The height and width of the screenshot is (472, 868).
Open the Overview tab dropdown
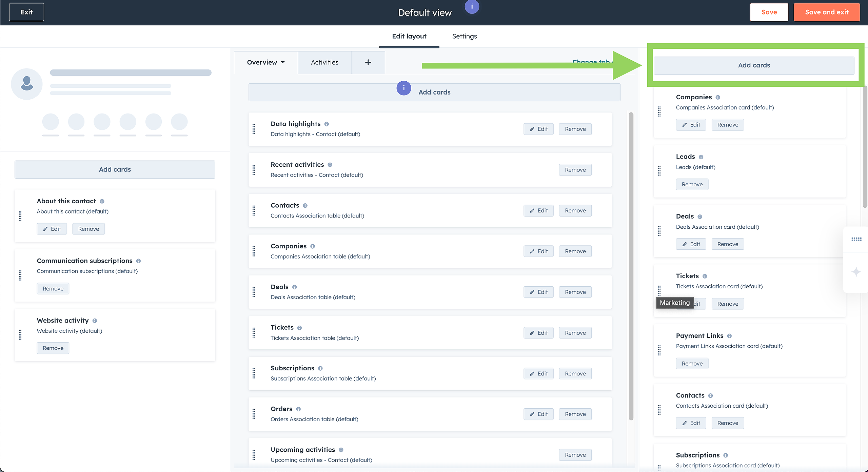point(266,62)
